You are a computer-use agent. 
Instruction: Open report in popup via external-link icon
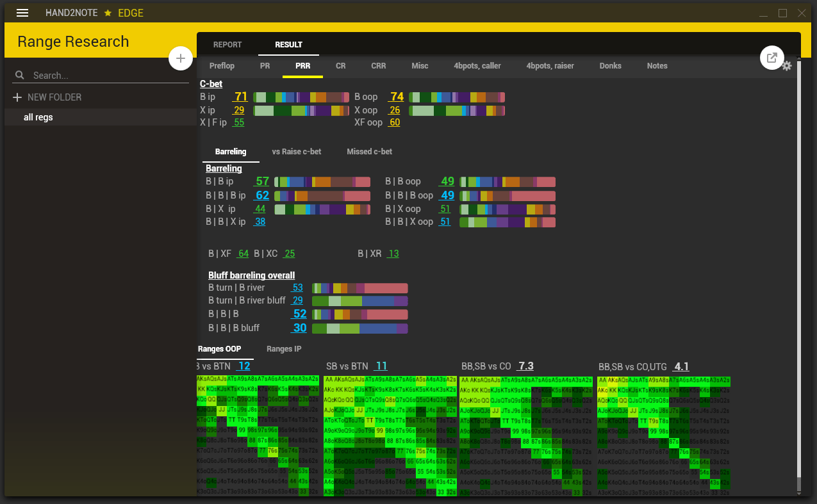tap(772, 57)
